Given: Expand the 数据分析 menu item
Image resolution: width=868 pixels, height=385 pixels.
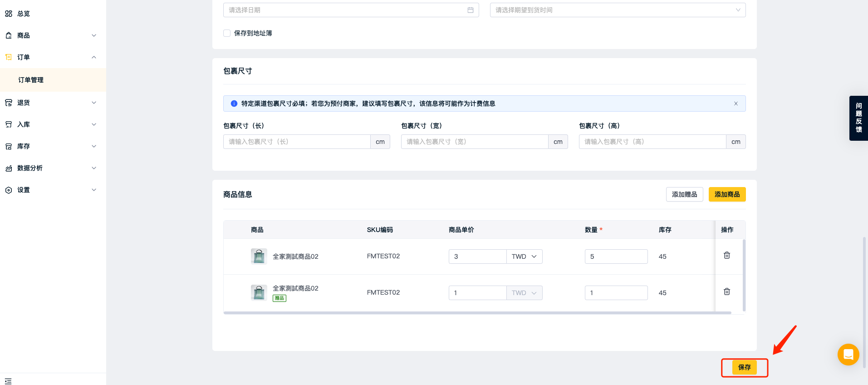Looking at the screenshot, I should click(50, 168).
